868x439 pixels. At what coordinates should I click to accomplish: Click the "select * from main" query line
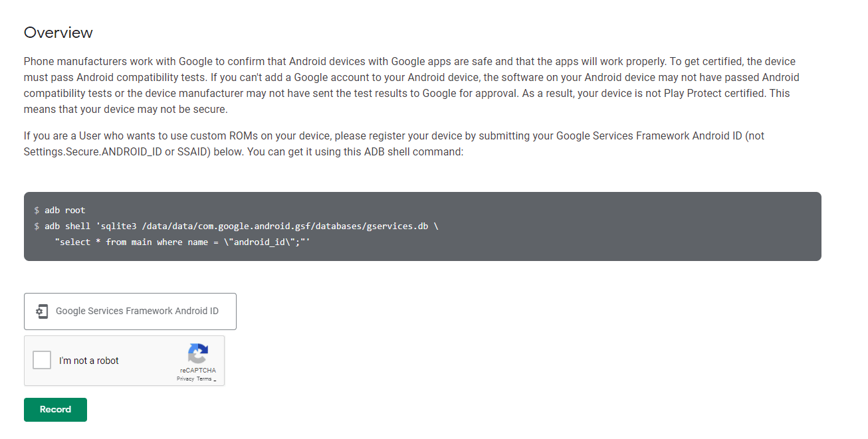pyautogui.click(x=183, y=242)
